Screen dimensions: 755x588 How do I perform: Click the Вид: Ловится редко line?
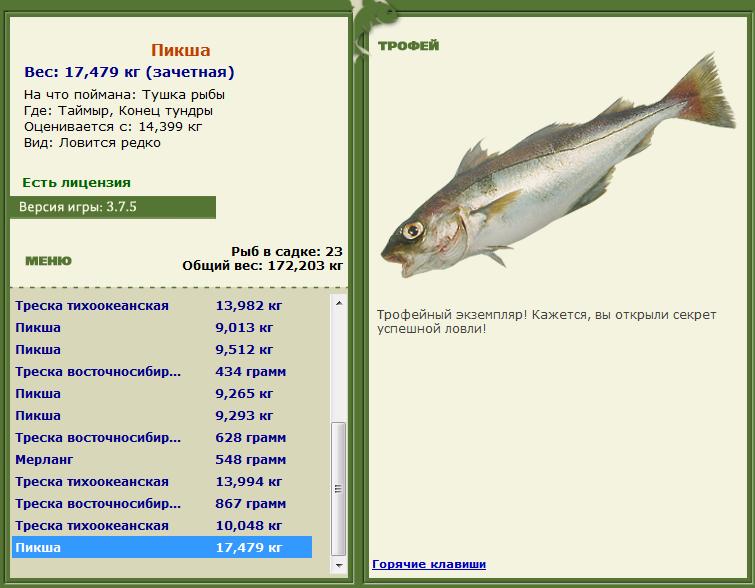coord(92,143)
